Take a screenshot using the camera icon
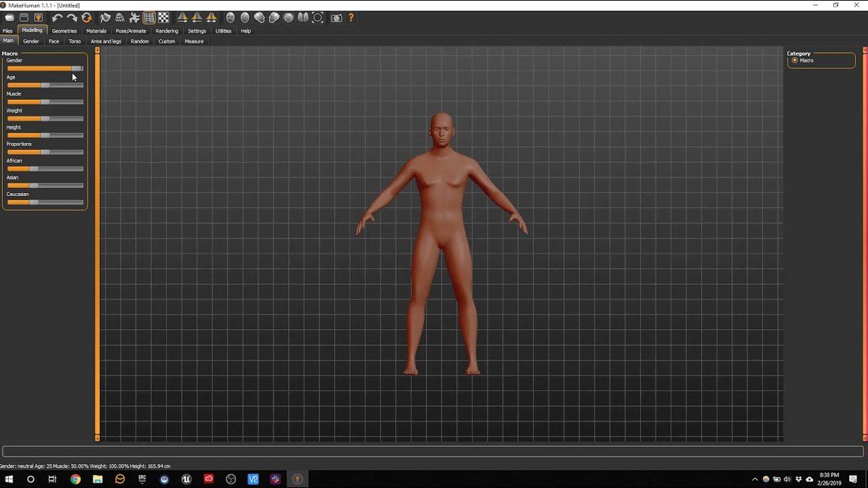 (336, 17)
